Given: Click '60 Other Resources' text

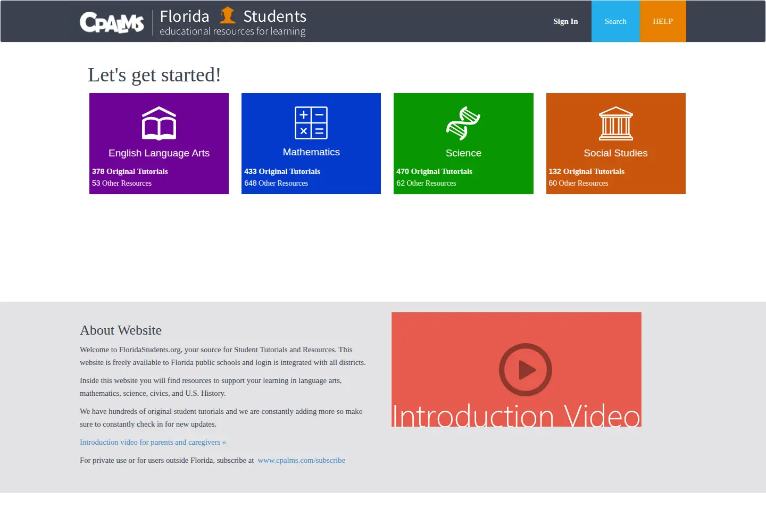Looking at the screenshot, I should click(x=578, y=183).
